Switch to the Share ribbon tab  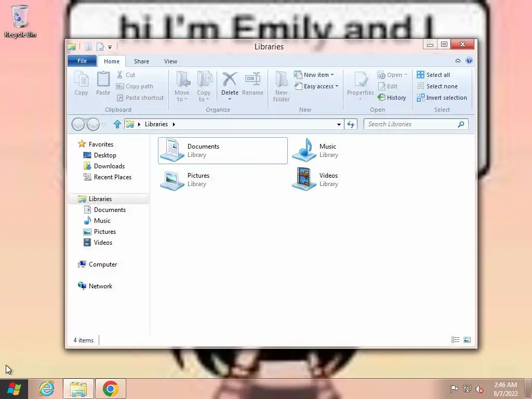(x=141, y=61)
